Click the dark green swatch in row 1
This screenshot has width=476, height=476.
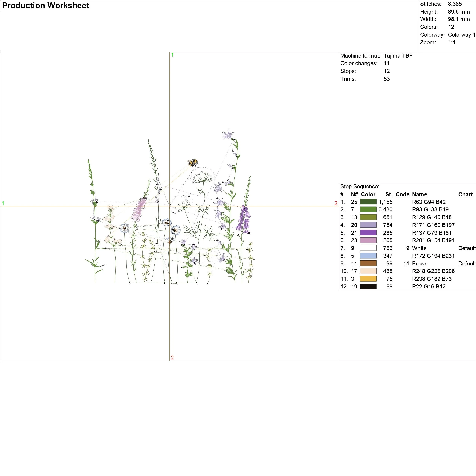pos(368,202)
